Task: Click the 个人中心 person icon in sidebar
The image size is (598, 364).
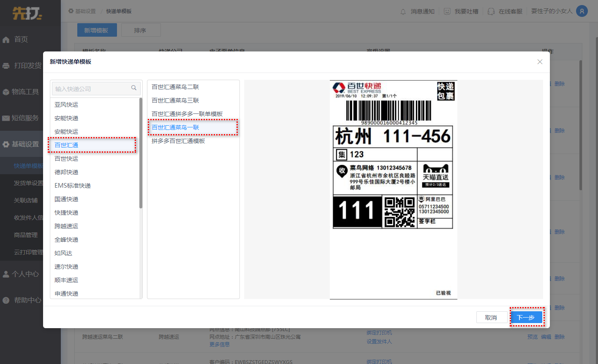Action: coord(6,274)
